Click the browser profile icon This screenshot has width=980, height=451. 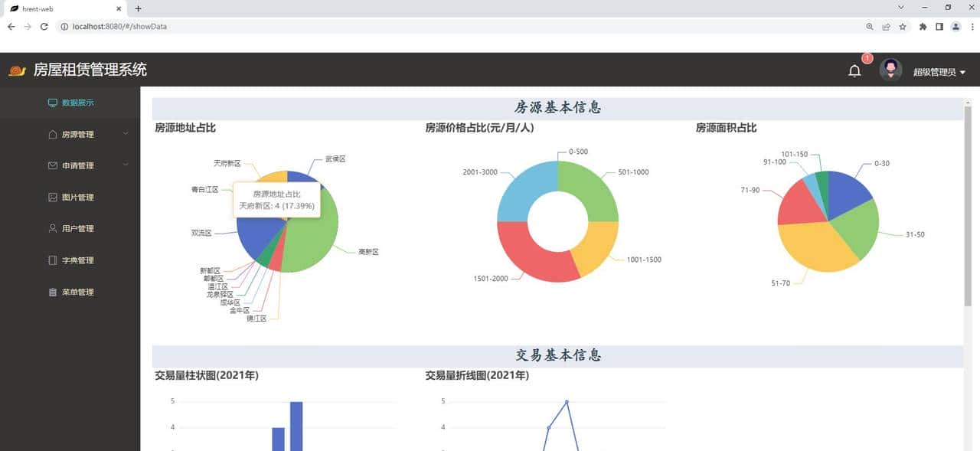pos(955,25)
